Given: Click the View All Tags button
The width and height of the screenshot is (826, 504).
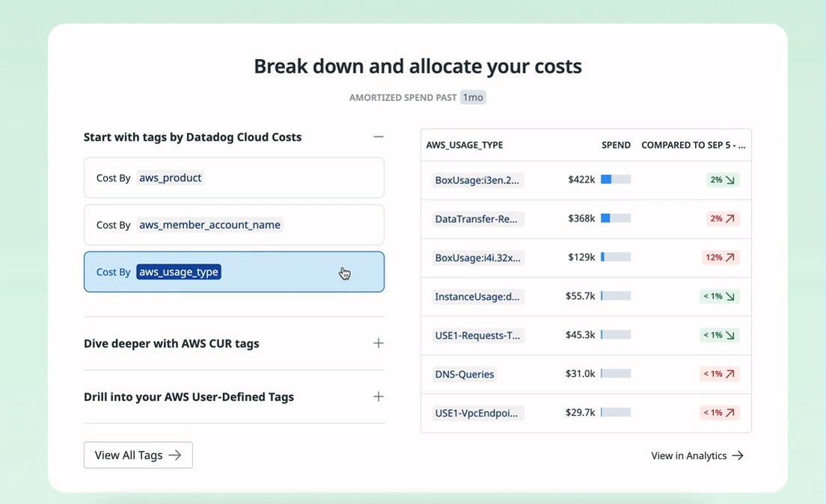Looking at the screenshot, I should tap(138, 455).
